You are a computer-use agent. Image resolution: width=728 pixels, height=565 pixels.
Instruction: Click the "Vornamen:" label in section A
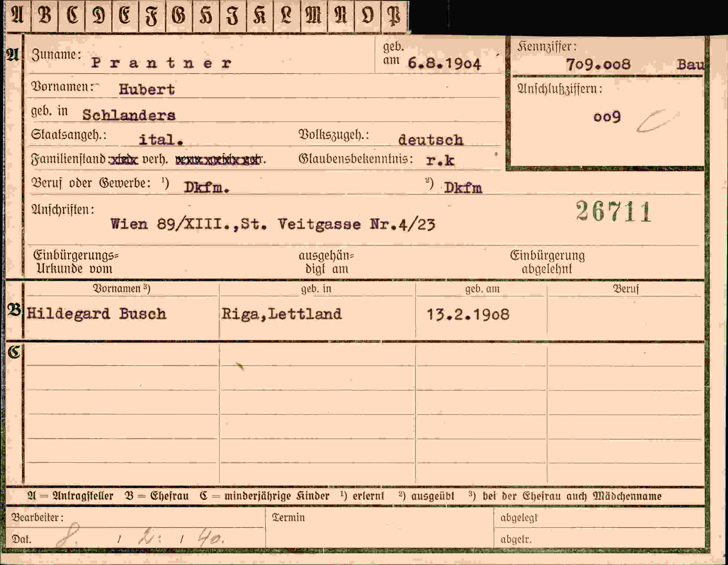pyautogui.click(x=63, y=86)
